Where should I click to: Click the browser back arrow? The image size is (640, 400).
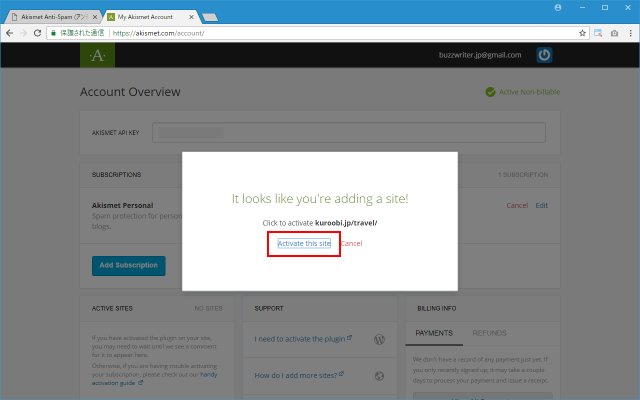(x=9, y=33)
